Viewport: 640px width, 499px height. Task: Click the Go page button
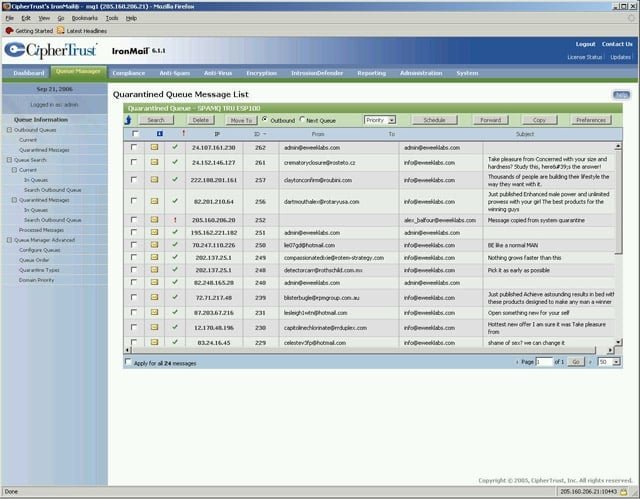[x=576, y=362]
